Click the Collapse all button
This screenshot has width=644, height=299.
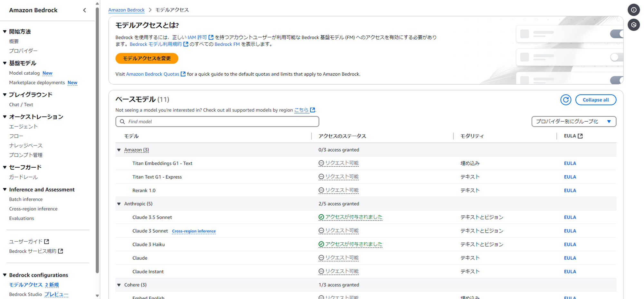[x=596, y=100]
